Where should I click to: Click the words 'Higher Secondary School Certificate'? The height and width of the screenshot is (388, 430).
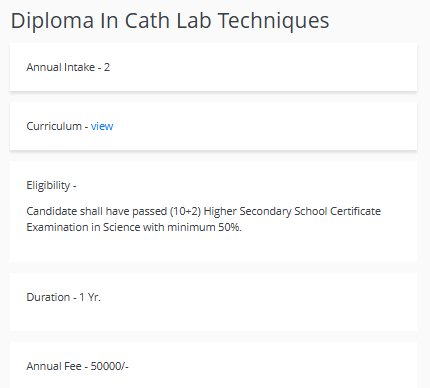292,211
